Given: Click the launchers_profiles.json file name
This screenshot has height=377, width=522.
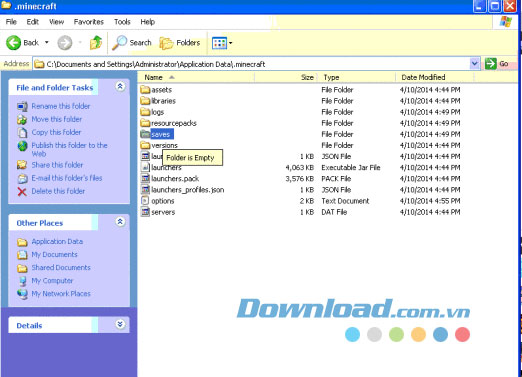Looking at the screenshot, I should [x=188, y=190].
